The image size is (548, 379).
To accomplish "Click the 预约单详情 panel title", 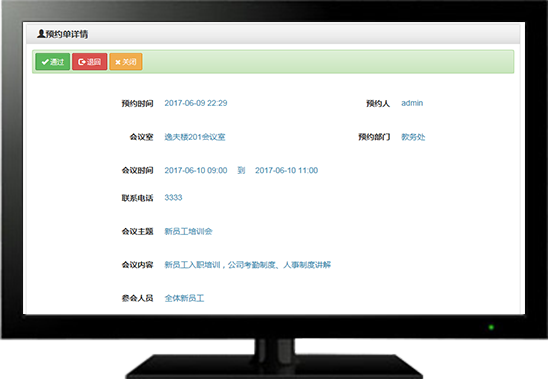I will pyautogui.click(x=67, y=34).
